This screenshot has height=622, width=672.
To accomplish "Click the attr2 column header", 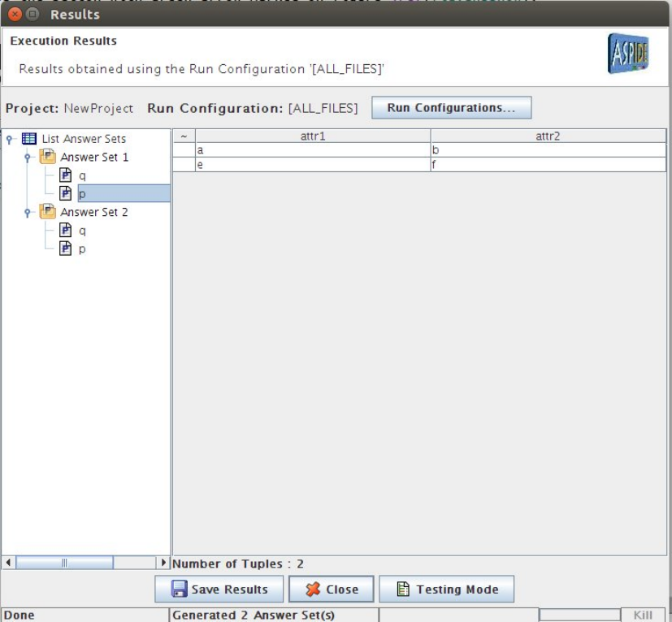I will click(548, 136).
